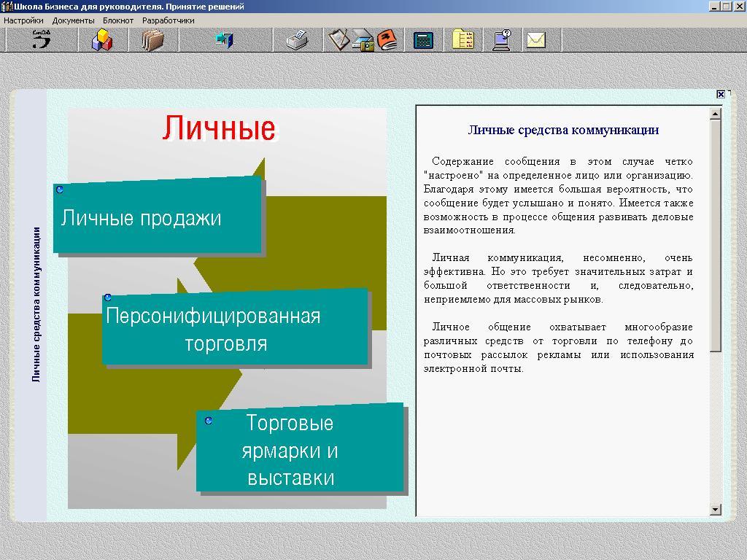Click the vertical Личные средства коммуникации label
The image size is (747, 560).
[36, 304]
